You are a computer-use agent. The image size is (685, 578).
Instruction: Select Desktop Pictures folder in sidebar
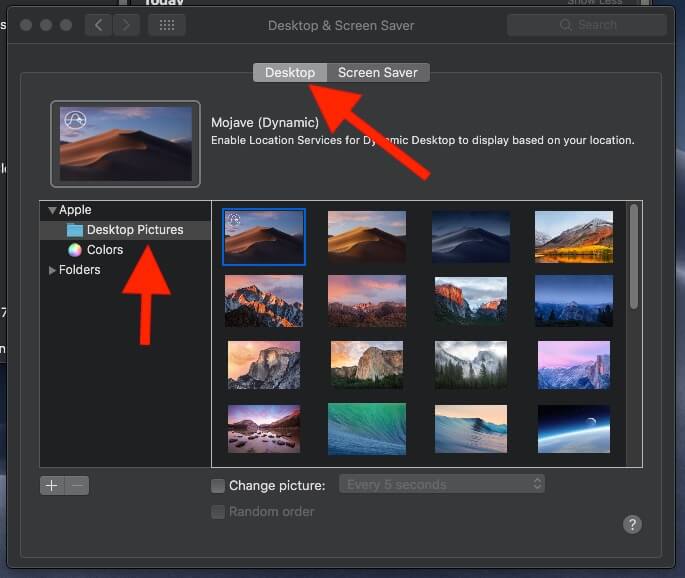click(x=125, y=230)
